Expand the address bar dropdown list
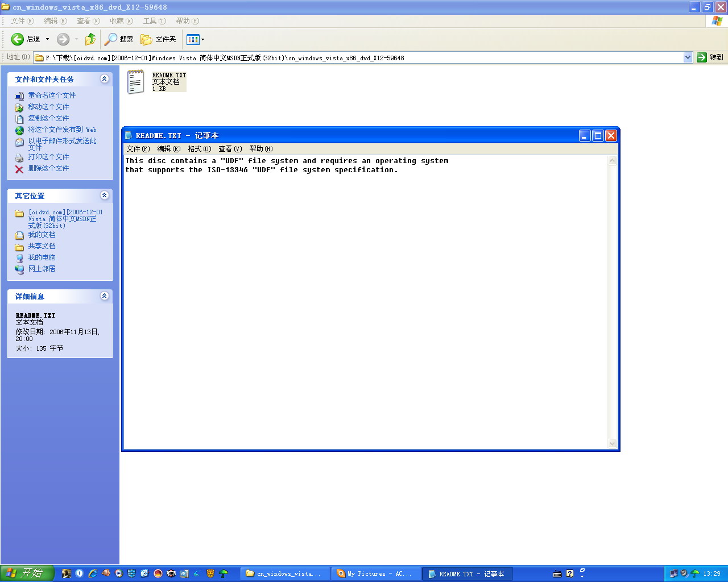Image resolution: width=728 pixels, height=582 pixels. [x=688, y=57]
